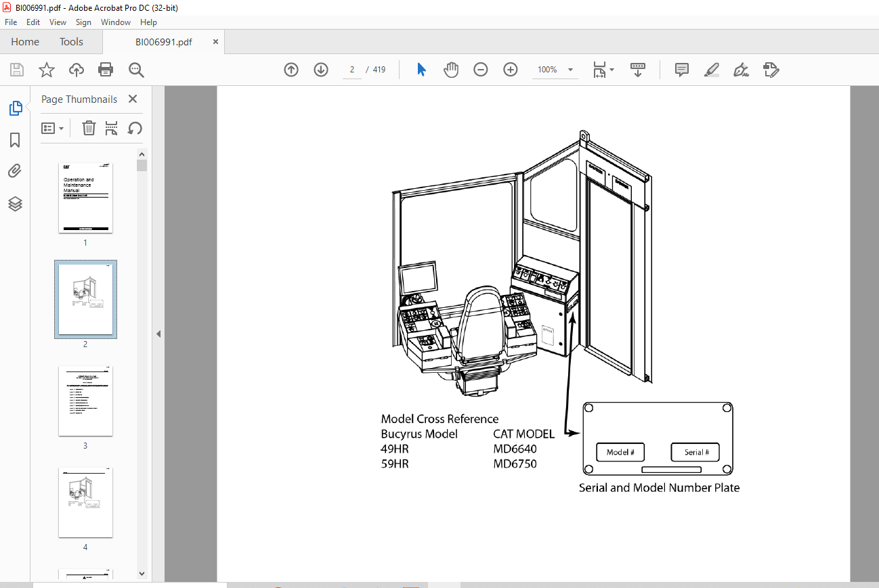Click the '59HR' Bucyrus model text
The image size is (879, 588).
(395, 463)
